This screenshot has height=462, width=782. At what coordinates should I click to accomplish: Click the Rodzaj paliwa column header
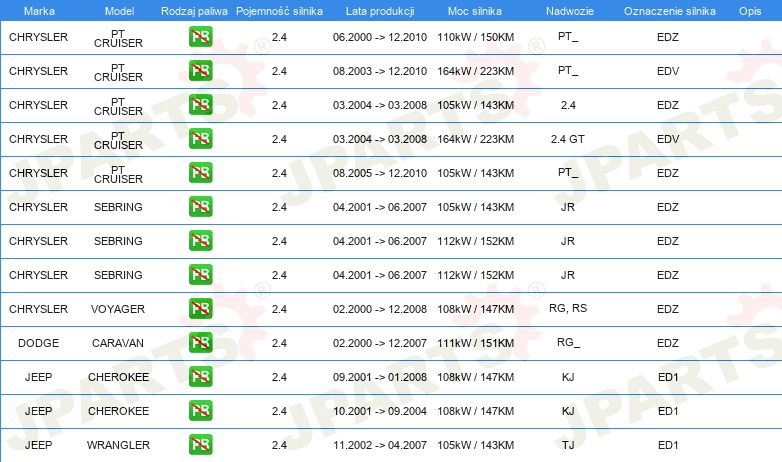point(194,11)
